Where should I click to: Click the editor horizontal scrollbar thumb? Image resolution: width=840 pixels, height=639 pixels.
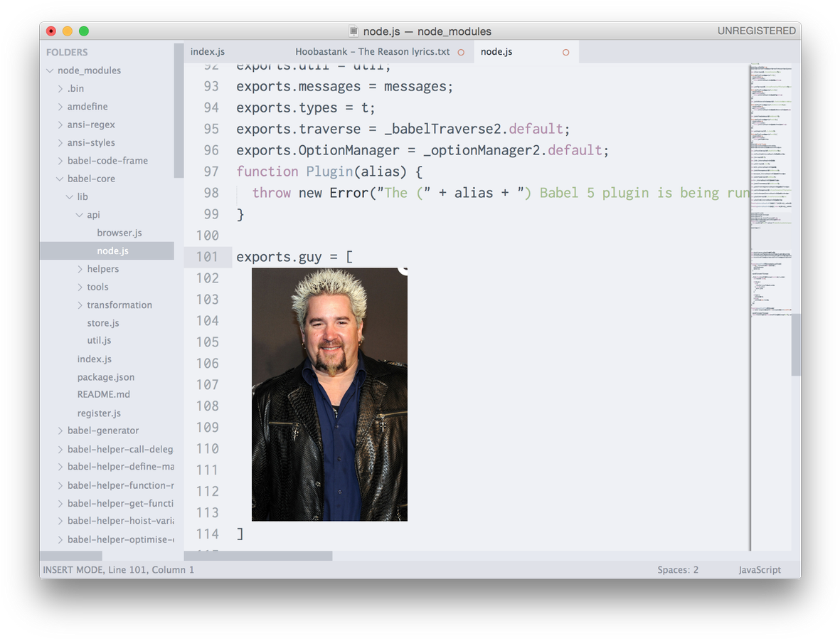[x=257, y=556]
